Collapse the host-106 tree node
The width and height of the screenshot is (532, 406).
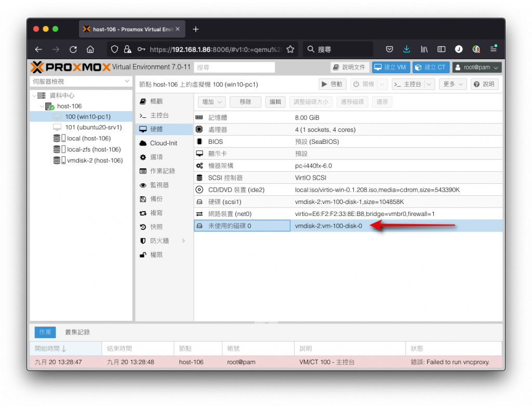point(42,106)
